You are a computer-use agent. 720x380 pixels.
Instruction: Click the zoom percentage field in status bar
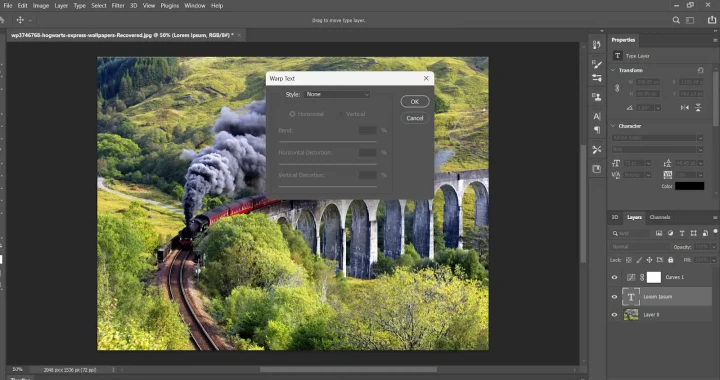pyautogui.click(x=17, y=369)
